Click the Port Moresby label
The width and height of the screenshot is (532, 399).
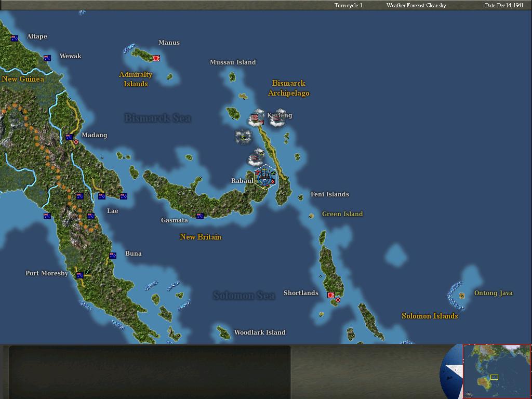[47, 273]
